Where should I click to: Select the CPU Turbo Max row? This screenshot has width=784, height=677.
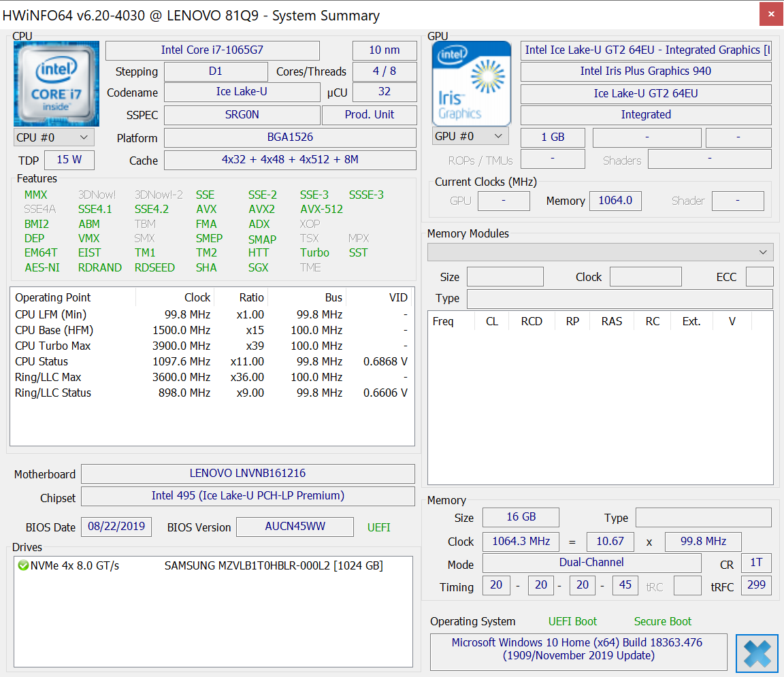211,346
